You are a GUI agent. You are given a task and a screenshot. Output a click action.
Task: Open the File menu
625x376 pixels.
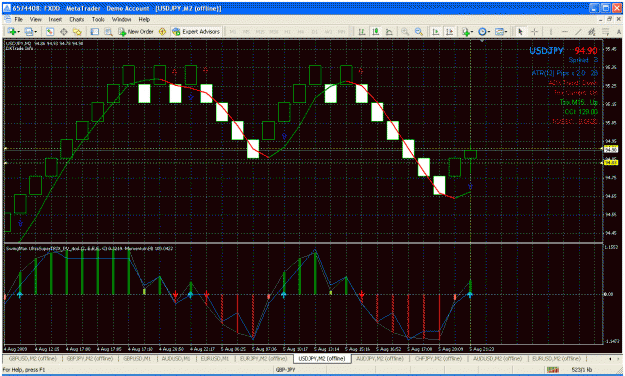click(x=18, y=19)
